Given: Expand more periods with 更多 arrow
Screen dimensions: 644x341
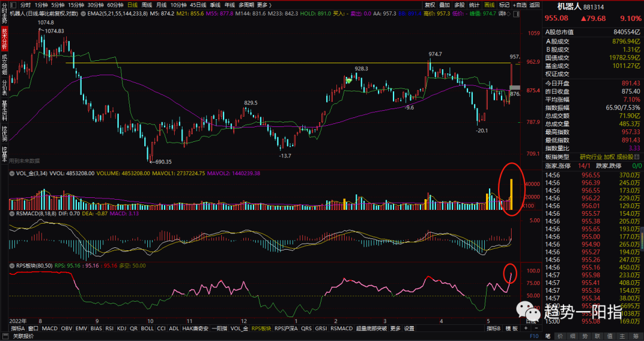Looking at the screenshot, I should click(x=264, y=5).
